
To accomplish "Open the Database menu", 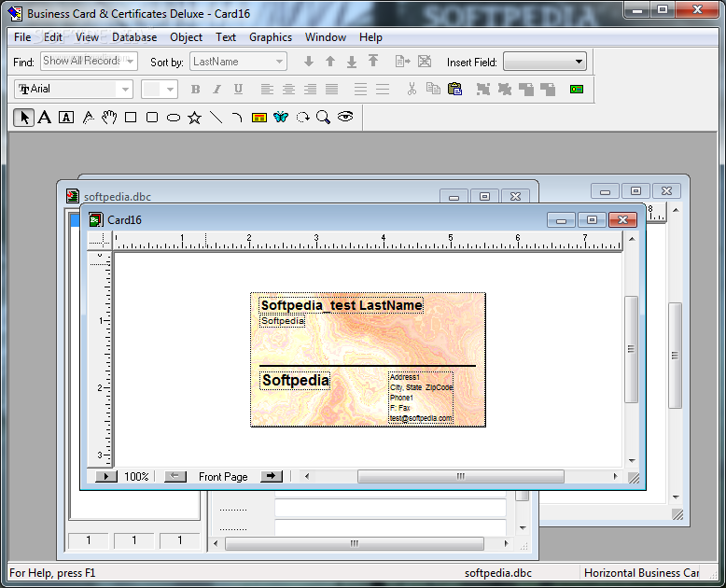I will [x=134, y=37].
